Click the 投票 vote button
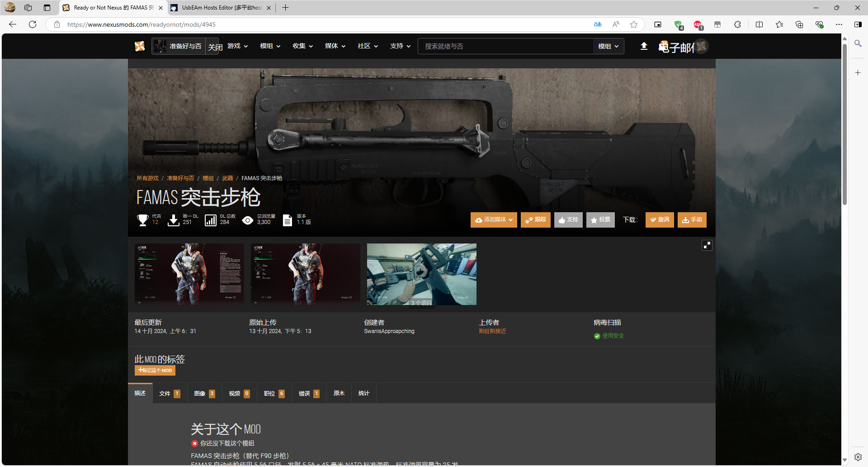This screenshot has height=467, width=868. [x=600, y=220]
